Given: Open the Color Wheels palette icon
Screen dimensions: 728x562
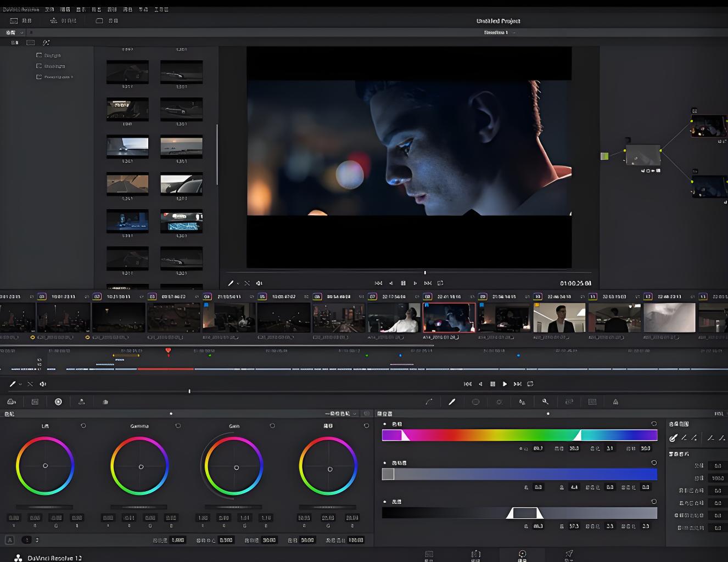Looking at the screenshot, I should tap(58, 402).
